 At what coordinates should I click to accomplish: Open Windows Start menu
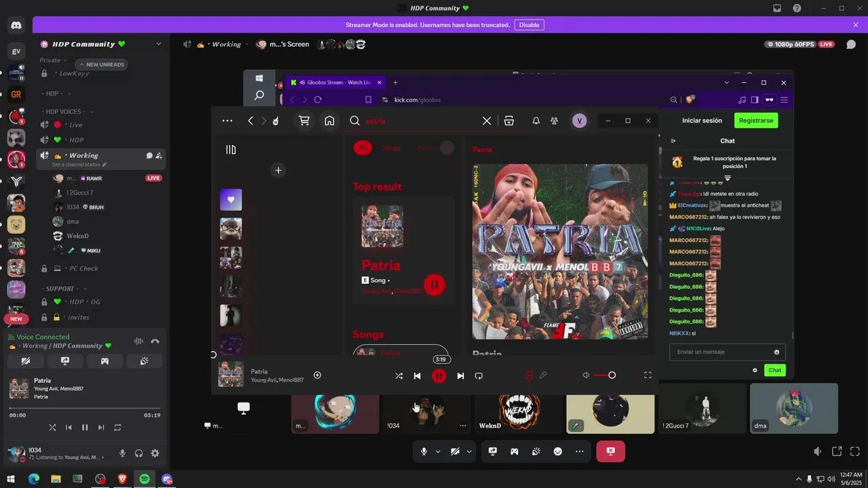pos(12,479)
